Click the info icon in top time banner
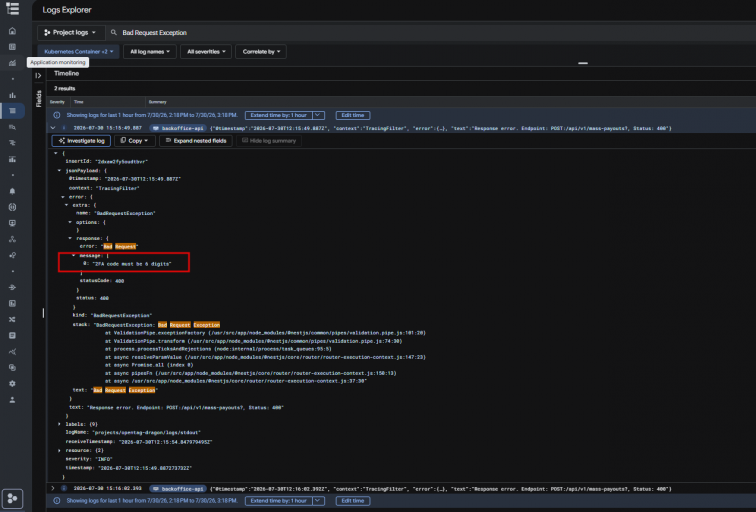Viewport: 756px width, 512px height. [x=57, y=115]
